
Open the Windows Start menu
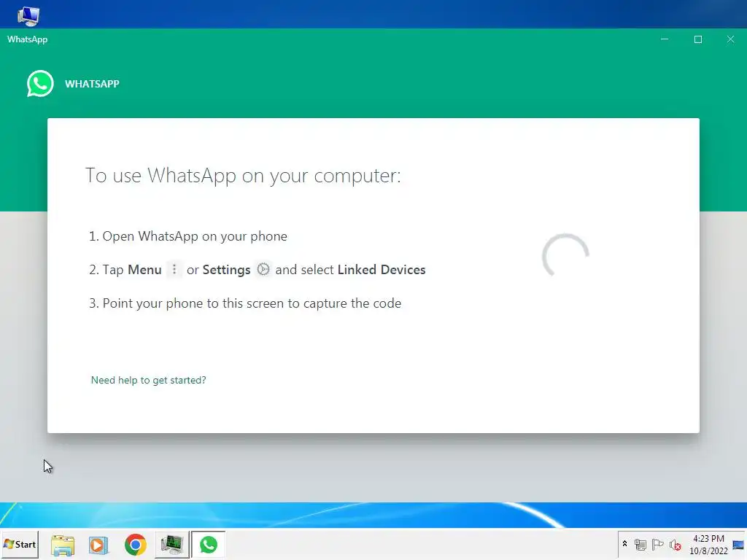coord(20,544)
